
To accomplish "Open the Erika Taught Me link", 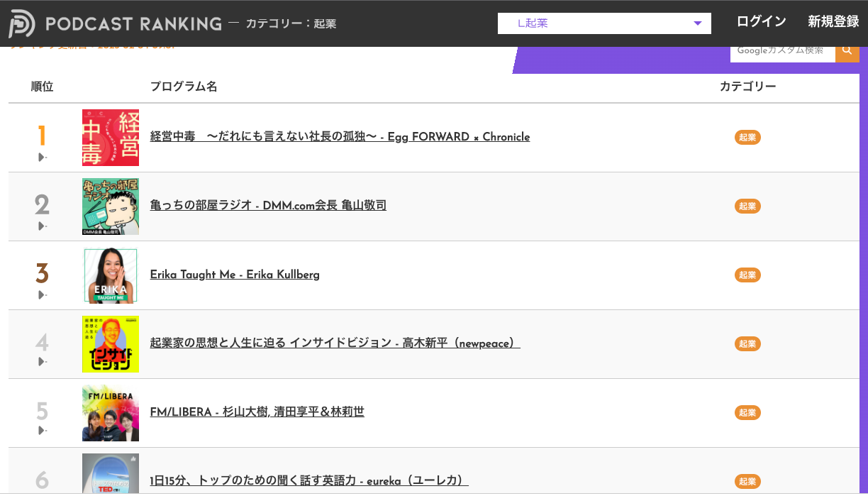I will pyautogui.click(x=235, y=275).
